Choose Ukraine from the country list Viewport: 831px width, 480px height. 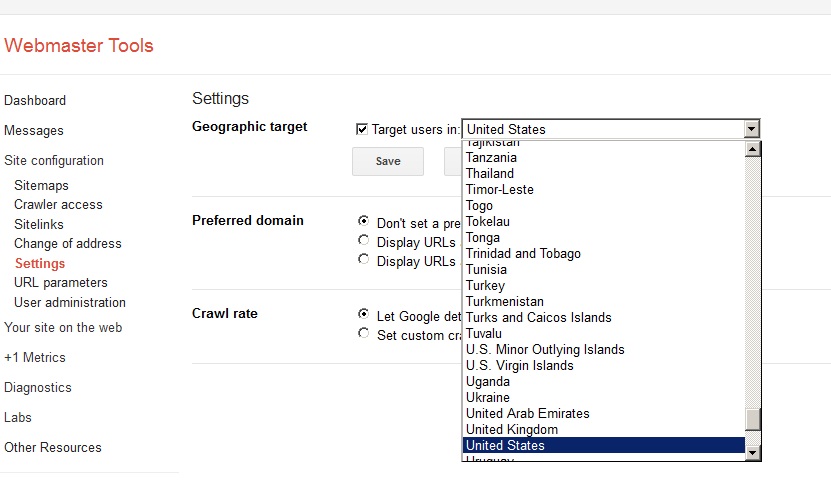click(x=604, y=397)
